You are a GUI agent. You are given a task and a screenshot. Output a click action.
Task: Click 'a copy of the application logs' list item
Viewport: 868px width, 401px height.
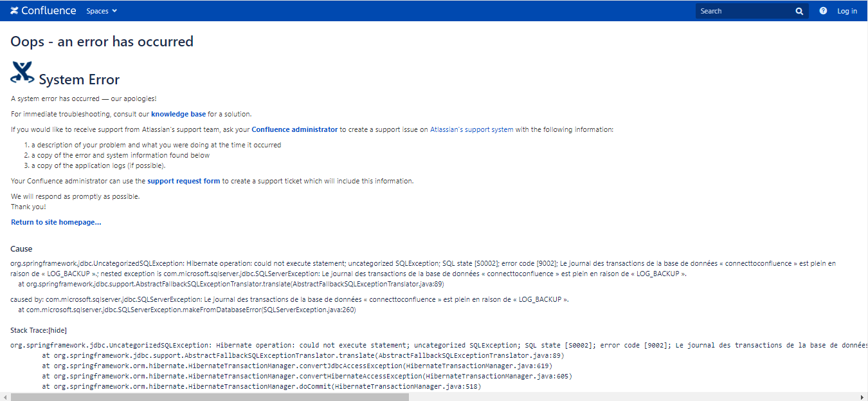pos(98,165)
